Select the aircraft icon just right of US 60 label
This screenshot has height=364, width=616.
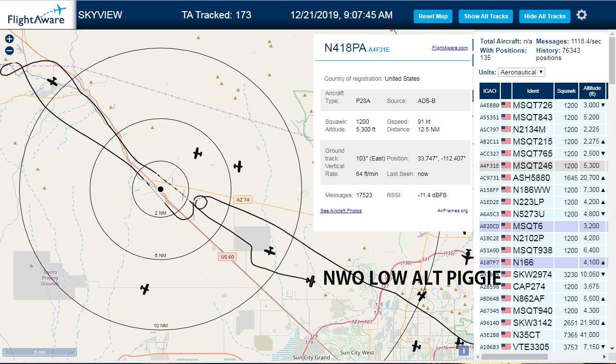(270, 251)
